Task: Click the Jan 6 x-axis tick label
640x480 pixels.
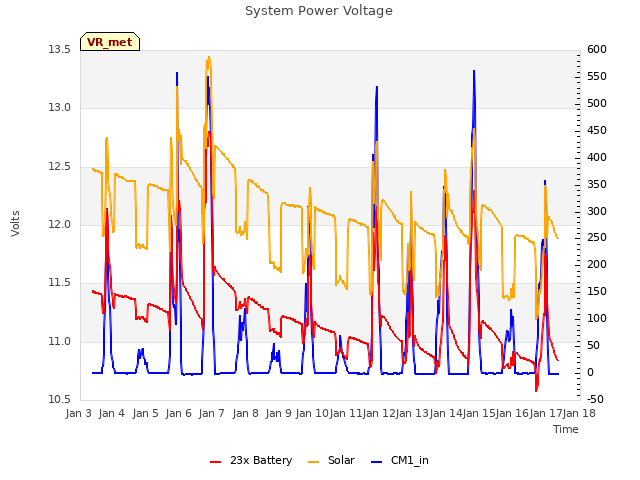Action: [x=178, y=413]
